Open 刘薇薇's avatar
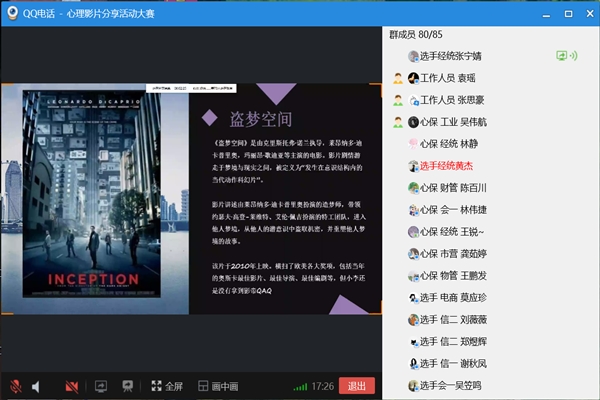This screenshot has height=400, width=600. 413,320
